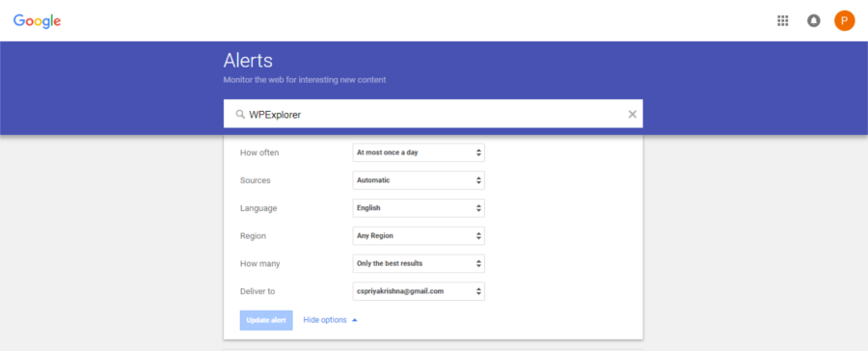Click the Region label
The width and height of the screenshot is (868, 351).
point(253,236)
